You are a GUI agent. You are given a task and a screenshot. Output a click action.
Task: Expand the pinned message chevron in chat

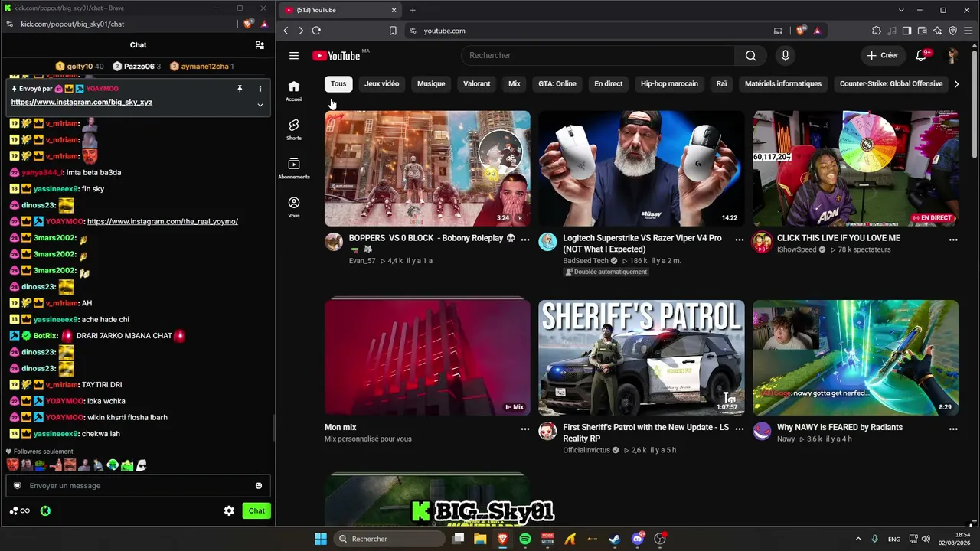coord(260,105)
